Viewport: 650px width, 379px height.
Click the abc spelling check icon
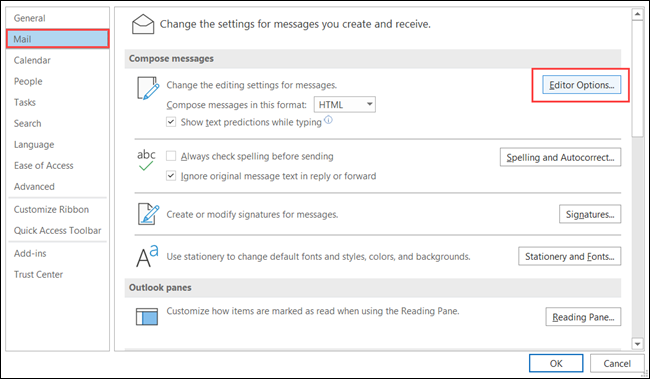point(146,160)
